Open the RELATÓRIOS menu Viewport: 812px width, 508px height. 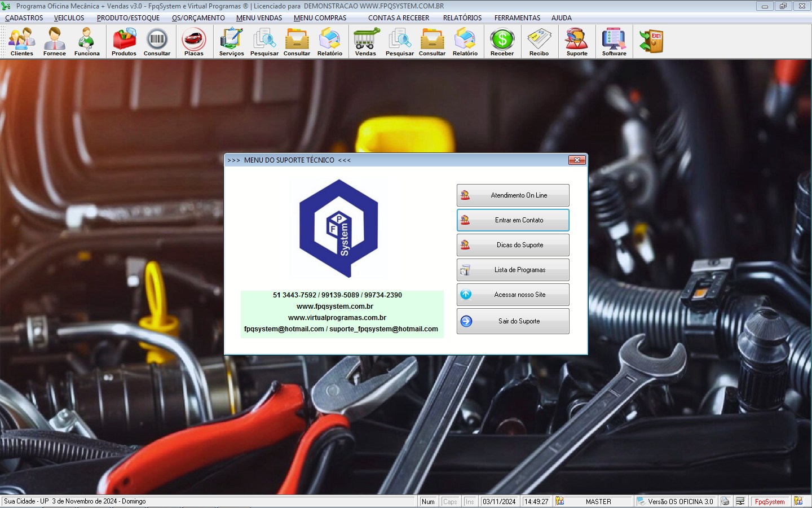click(462, 18)
